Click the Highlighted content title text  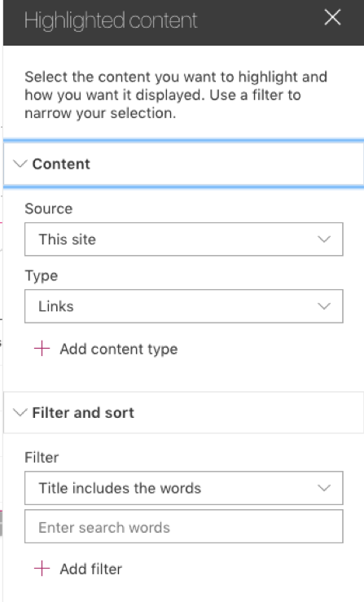pyautogui.click(x=111, y=20)
